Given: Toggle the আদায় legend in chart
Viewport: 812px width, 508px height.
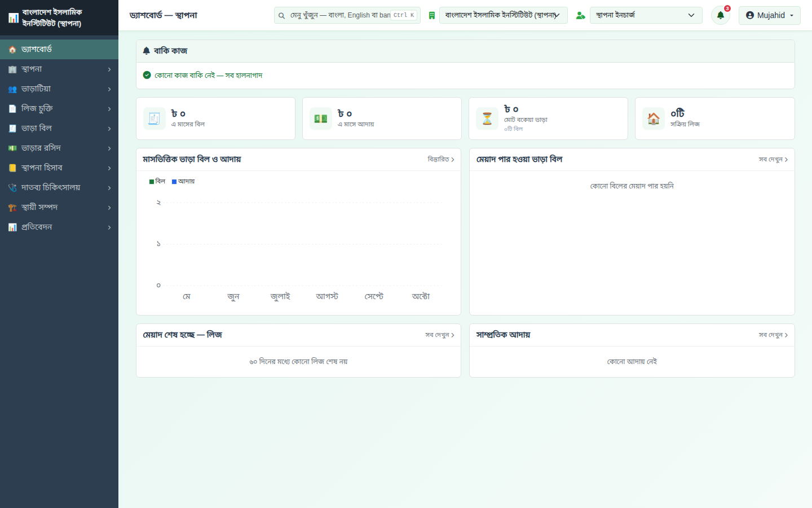Looking at the screenshot, I should 183,181.
